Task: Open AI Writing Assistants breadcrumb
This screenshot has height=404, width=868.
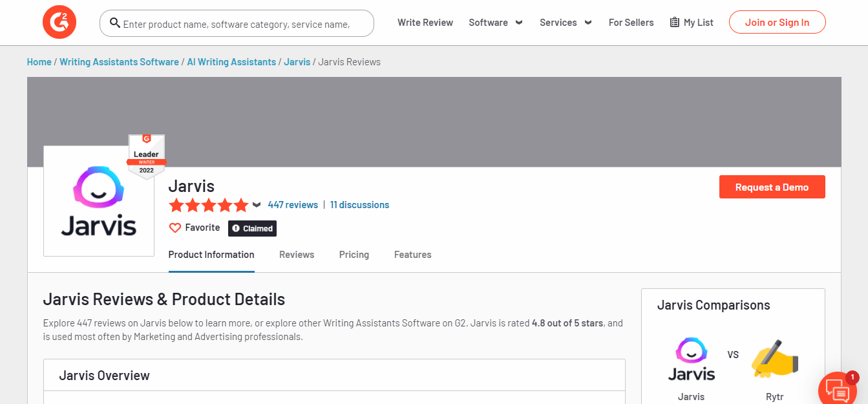Action: click(x=231, y=62)
